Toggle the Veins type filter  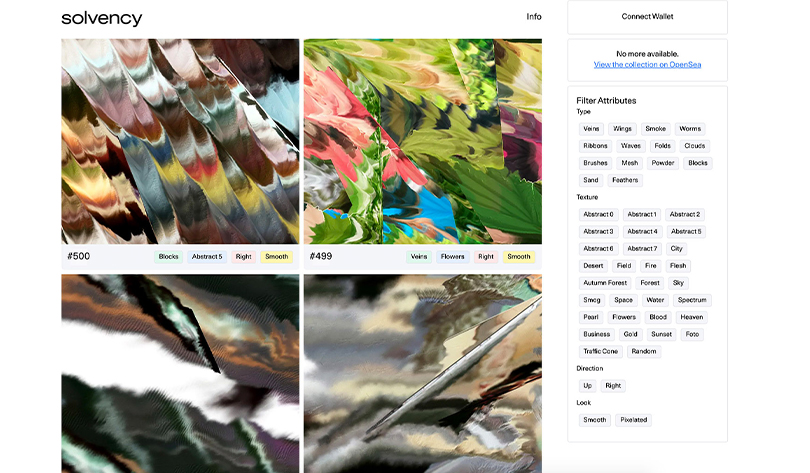click(591, 129)
